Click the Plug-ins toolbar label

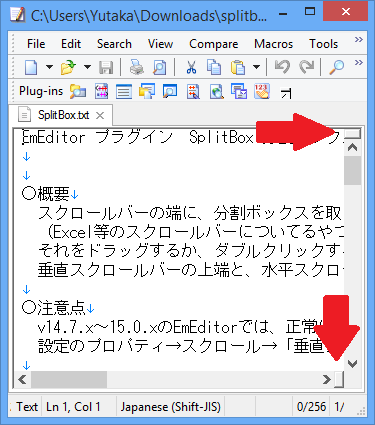(x=41, y=91)
